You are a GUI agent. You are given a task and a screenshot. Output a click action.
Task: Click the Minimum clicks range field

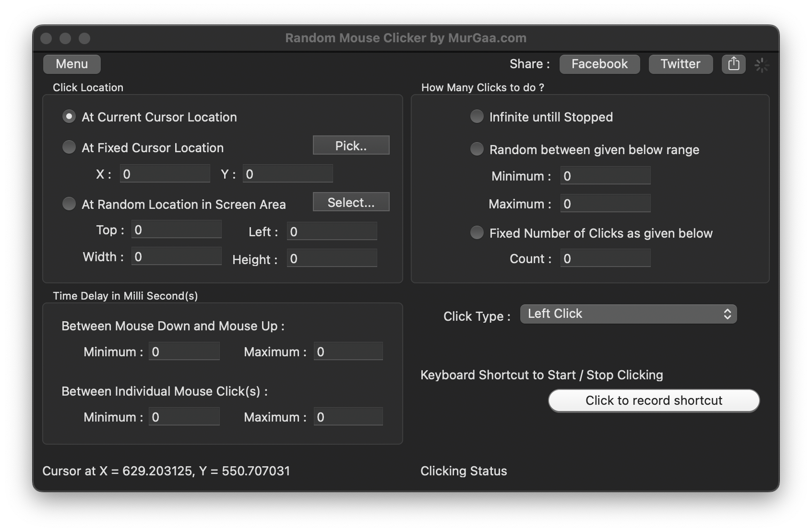point(605,175)
